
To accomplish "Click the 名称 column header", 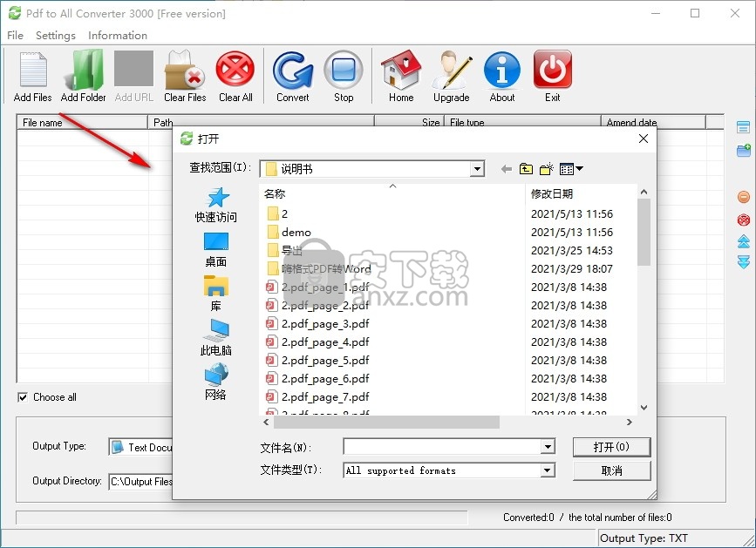I will point(392,193).
